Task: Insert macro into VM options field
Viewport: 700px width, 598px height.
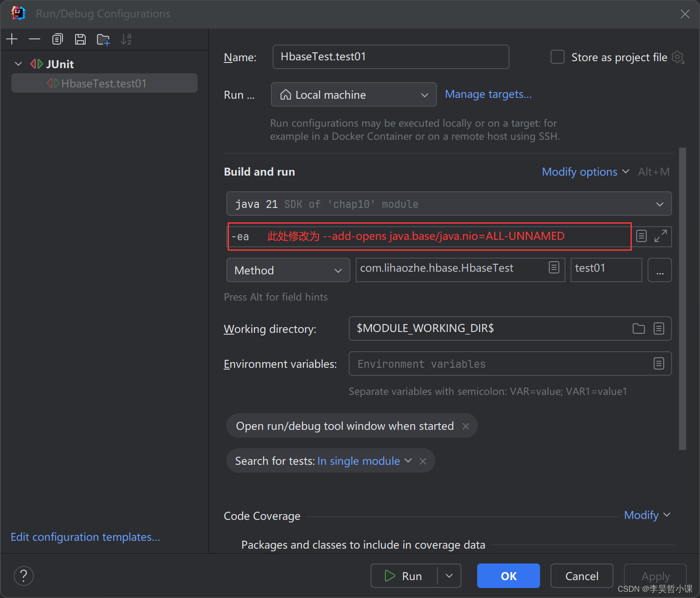Action: click(x=641, y=236)
